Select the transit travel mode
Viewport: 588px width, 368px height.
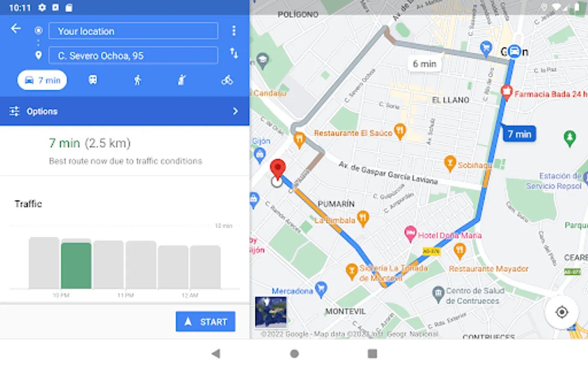93,80
